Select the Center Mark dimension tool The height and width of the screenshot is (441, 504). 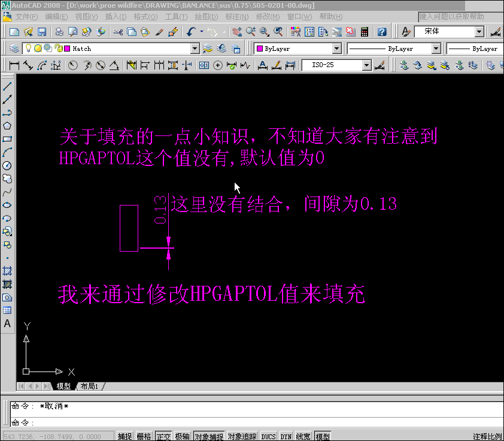218,65
